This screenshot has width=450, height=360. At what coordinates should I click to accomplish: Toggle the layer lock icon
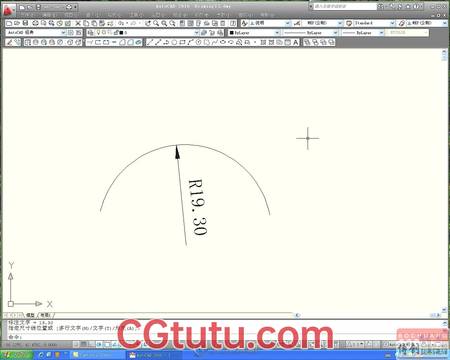pos(116,33)
